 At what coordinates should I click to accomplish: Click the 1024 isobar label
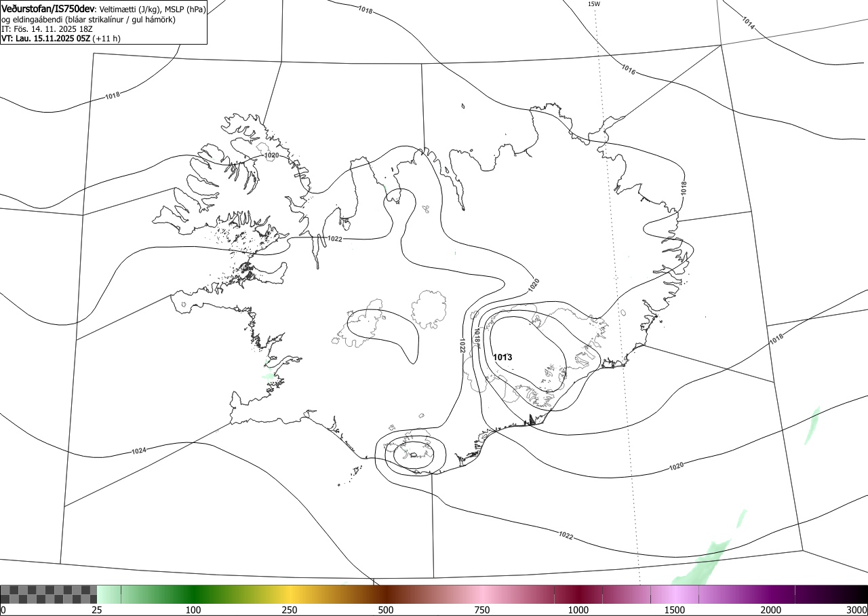click(x=139, y=450)
